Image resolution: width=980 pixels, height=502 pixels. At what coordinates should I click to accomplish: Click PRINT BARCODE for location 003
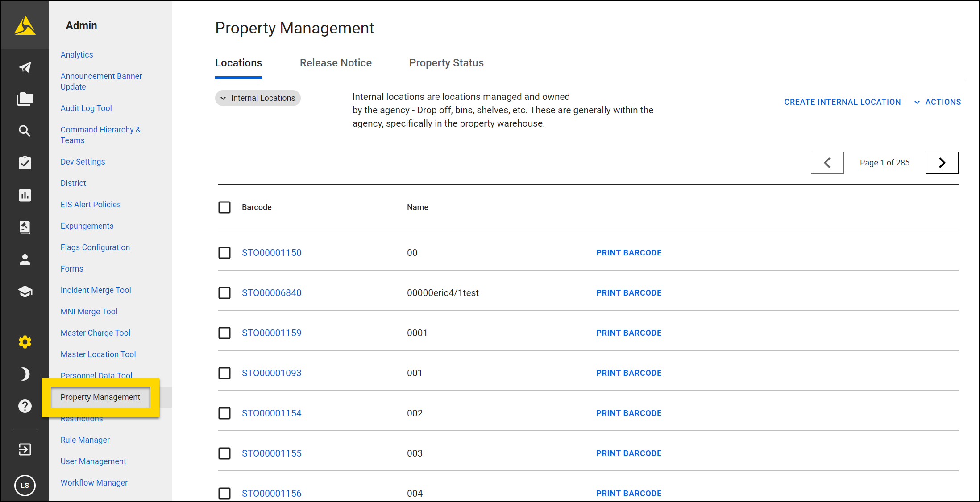coord(628,453)
